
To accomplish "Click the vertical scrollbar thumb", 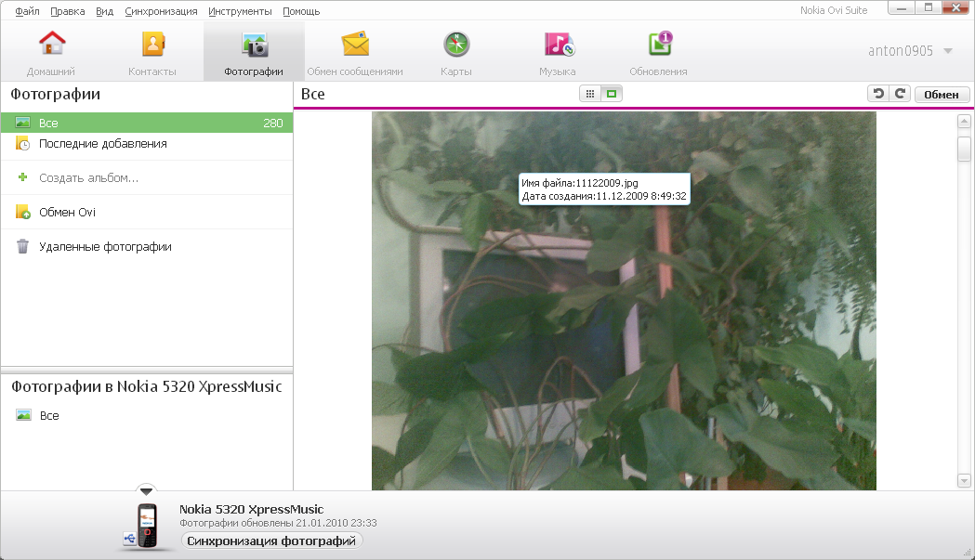I will (x=965, y=150).
